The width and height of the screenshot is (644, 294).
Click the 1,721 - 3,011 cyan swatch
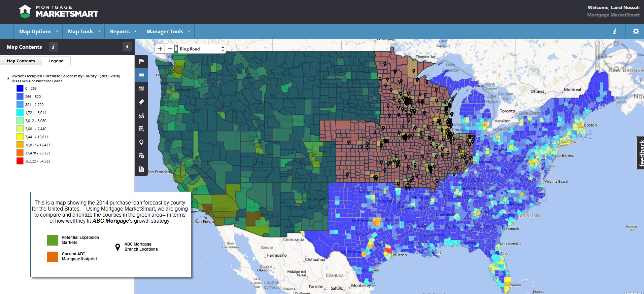20,113
